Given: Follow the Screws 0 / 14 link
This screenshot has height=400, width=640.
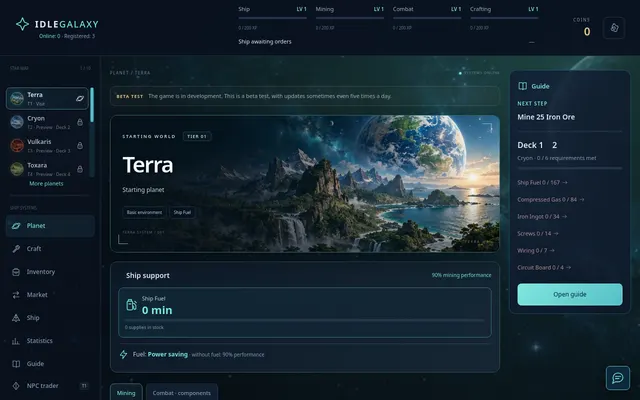Looking at the screenshot, I should [x=538, y=233].
